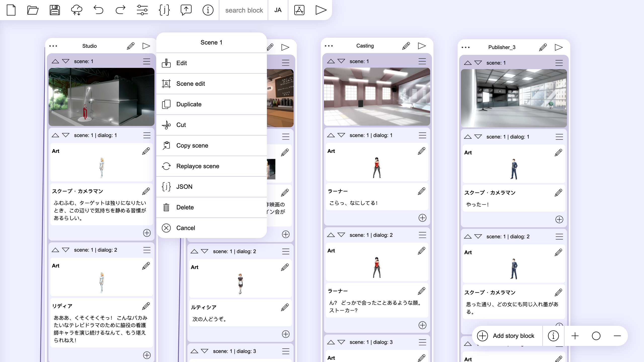Open the settings sliders icon
Viewport: 644px width, 362px height.
[142, 10]
